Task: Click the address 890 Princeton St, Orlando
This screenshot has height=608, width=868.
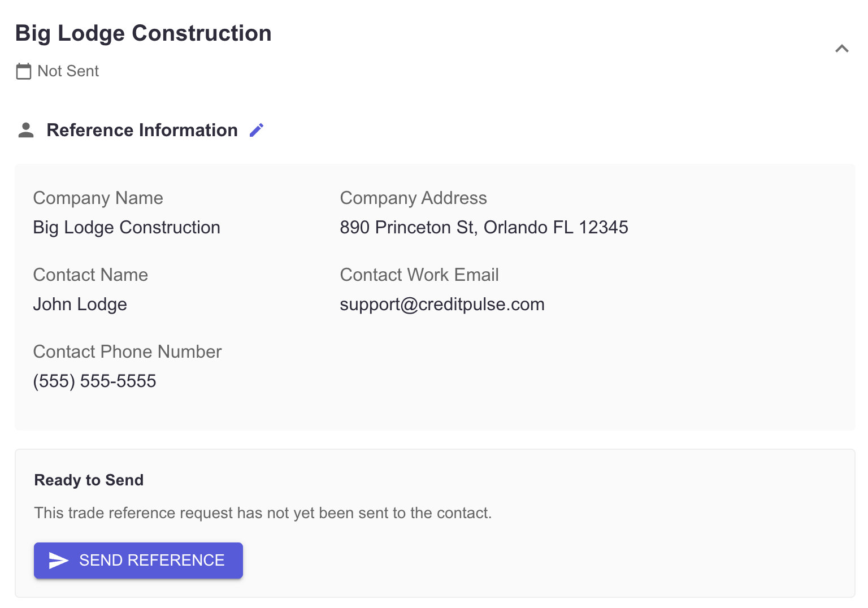Action: (484, 227)
